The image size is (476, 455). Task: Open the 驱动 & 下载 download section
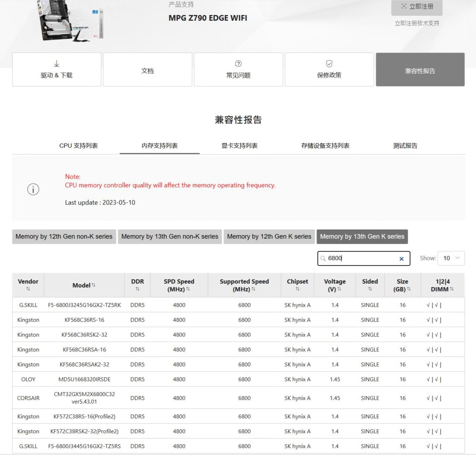pyautogui.click(x=57, y=69)
